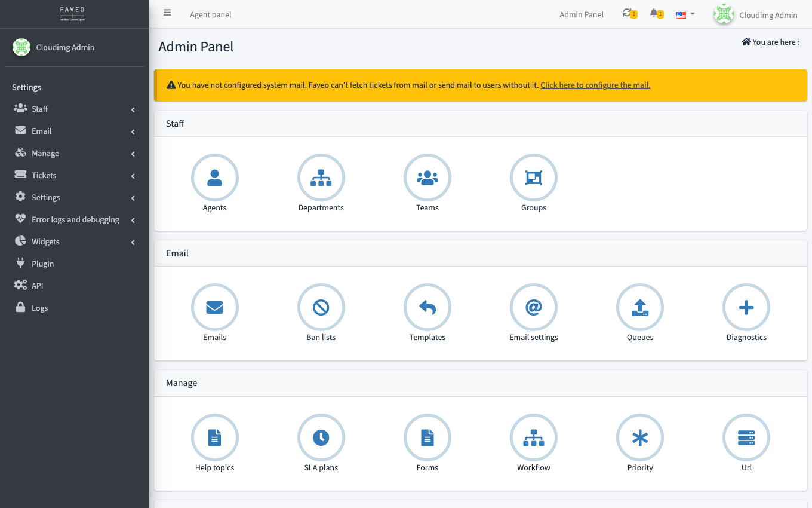
Task: Open the Url server icon
Action: tap(746, 437)
